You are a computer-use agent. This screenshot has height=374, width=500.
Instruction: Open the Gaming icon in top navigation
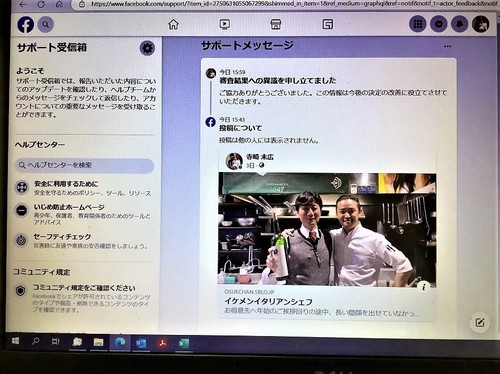point(328,24)
